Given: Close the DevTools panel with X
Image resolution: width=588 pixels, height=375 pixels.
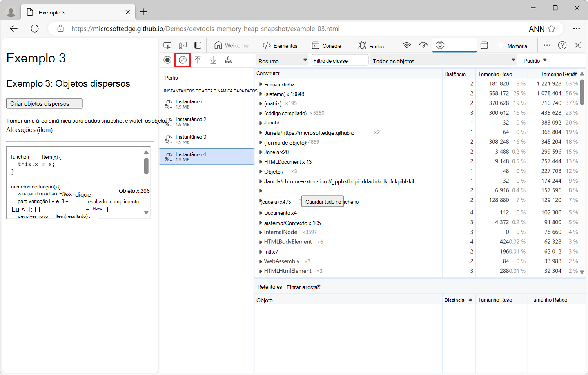Looking at the screenshot, I should click(x=578, y=45).
